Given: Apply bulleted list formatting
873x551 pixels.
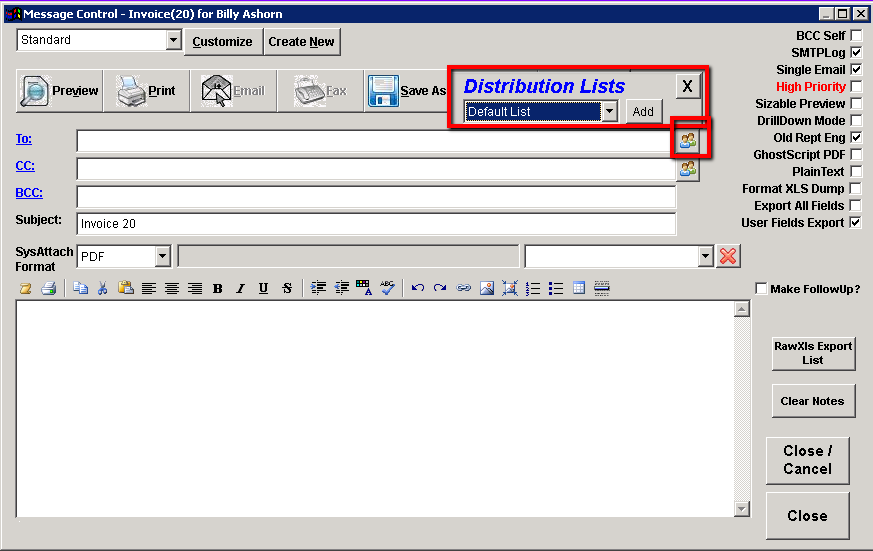Looking at the screenshot, I should (556, 288).
